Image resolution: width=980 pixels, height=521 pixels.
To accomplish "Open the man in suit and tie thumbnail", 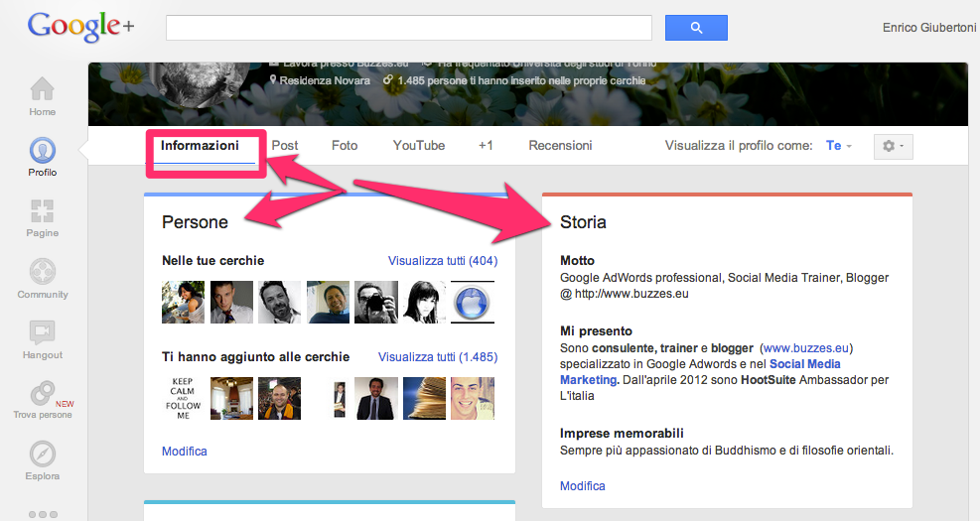I will (x=231, y=302).
